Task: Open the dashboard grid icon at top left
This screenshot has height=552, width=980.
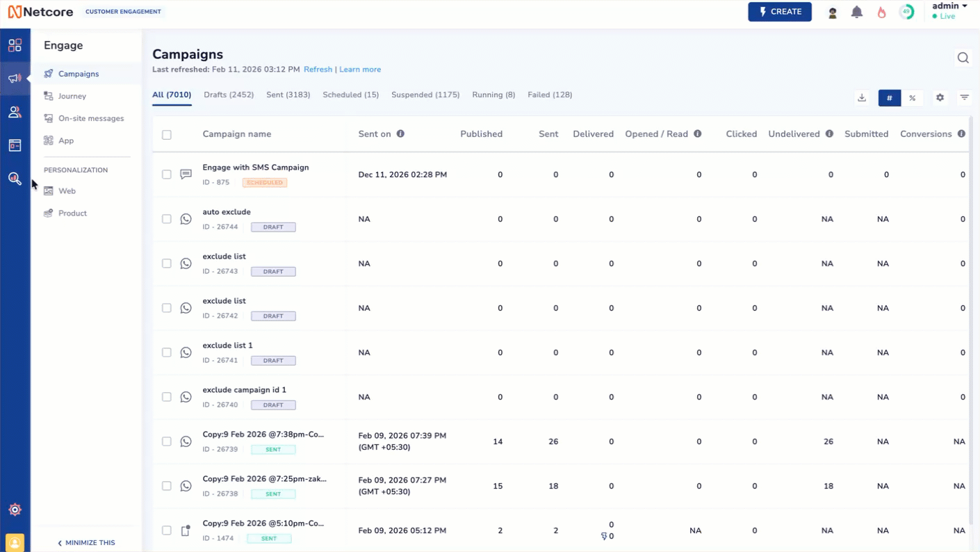Action: pos(15,44)
